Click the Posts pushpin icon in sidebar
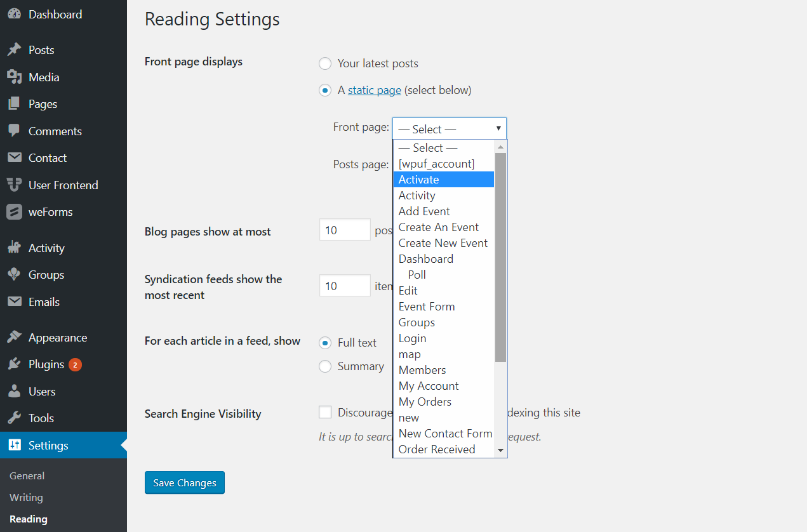 point(14,50)
